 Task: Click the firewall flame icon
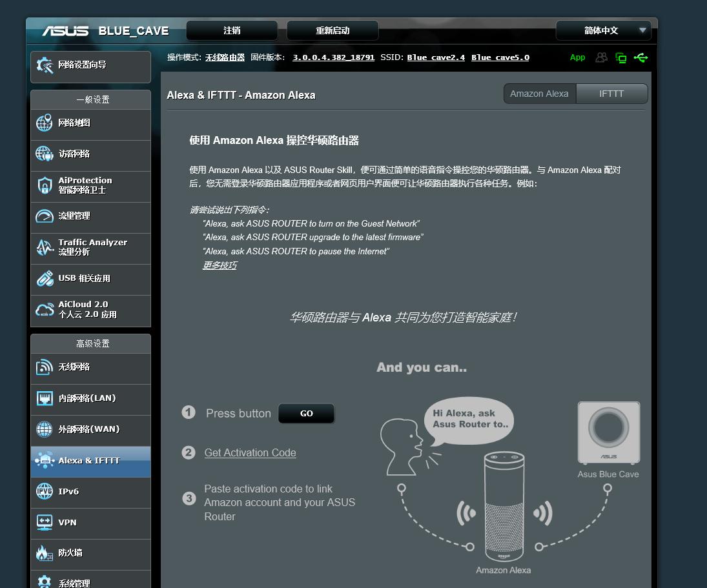click(x=44, y=553)
